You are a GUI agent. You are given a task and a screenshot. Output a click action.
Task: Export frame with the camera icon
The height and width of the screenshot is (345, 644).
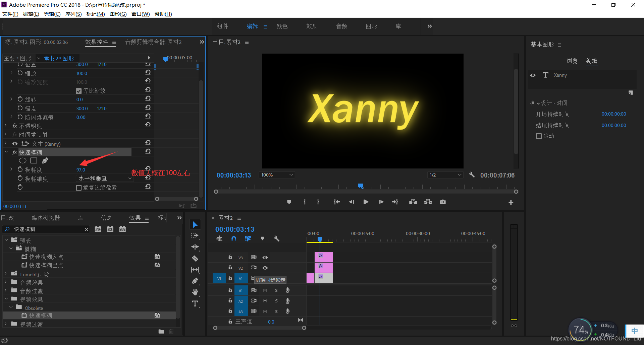(443, 202)
